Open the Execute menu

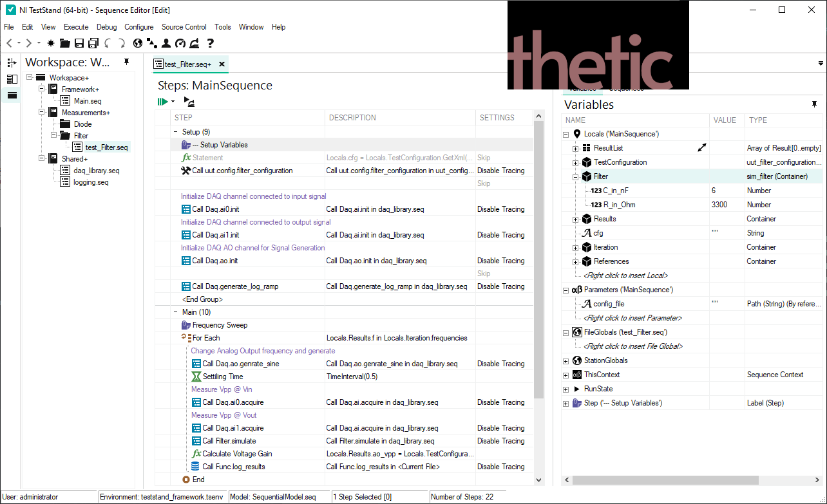pos(76,27)
